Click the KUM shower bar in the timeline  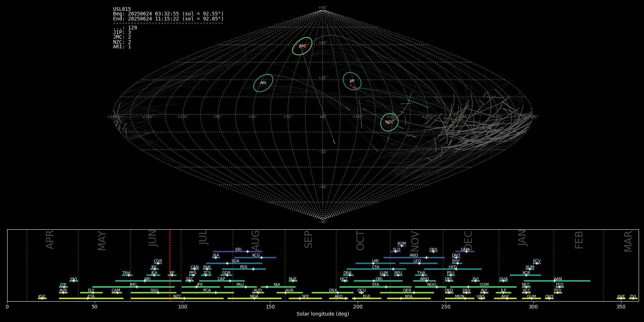pyautogui.click(x=402, y=246)
